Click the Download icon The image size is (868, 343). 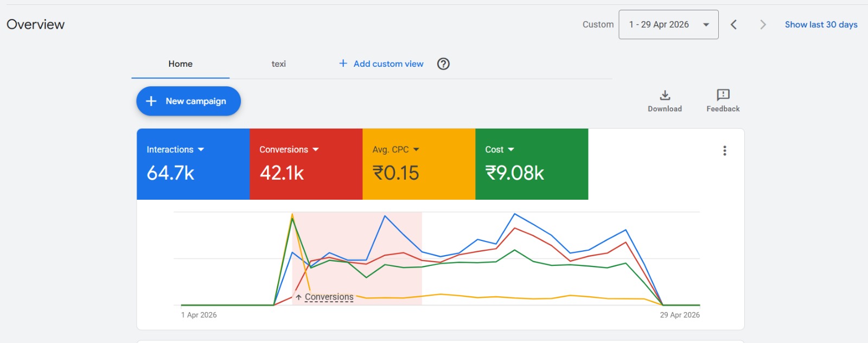click(x=665, y=96)
